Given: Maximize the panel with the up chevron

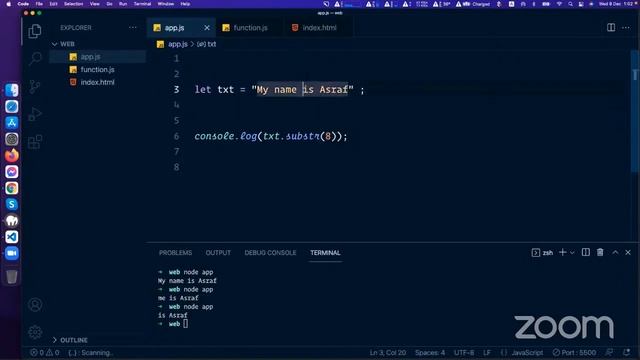Looking at the screenshot, I should point(615,253).
